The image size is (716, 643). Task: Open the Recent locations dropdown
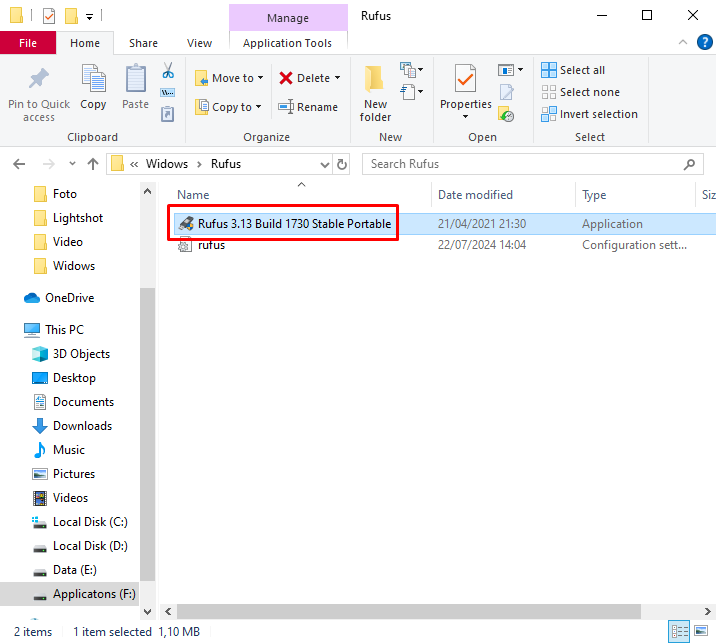72,164
